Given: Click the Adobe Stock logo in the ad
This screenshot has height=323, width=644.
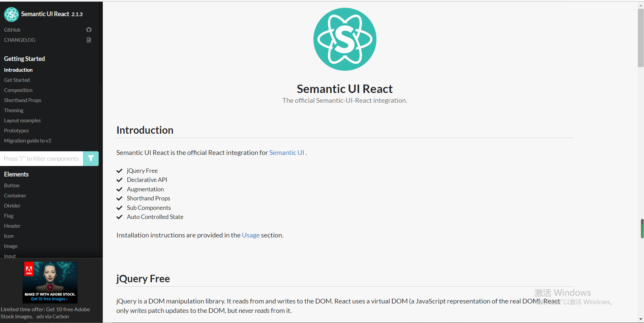Looking at the screenshot, I should tap(30, 269).
